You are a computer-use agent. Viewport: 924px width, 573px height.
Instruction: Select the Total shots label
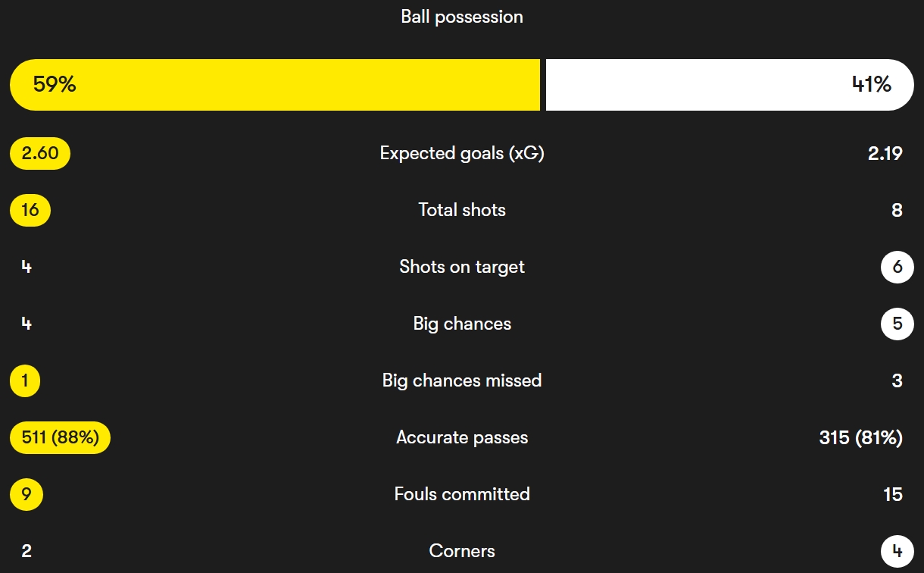[x=462, y=210]
